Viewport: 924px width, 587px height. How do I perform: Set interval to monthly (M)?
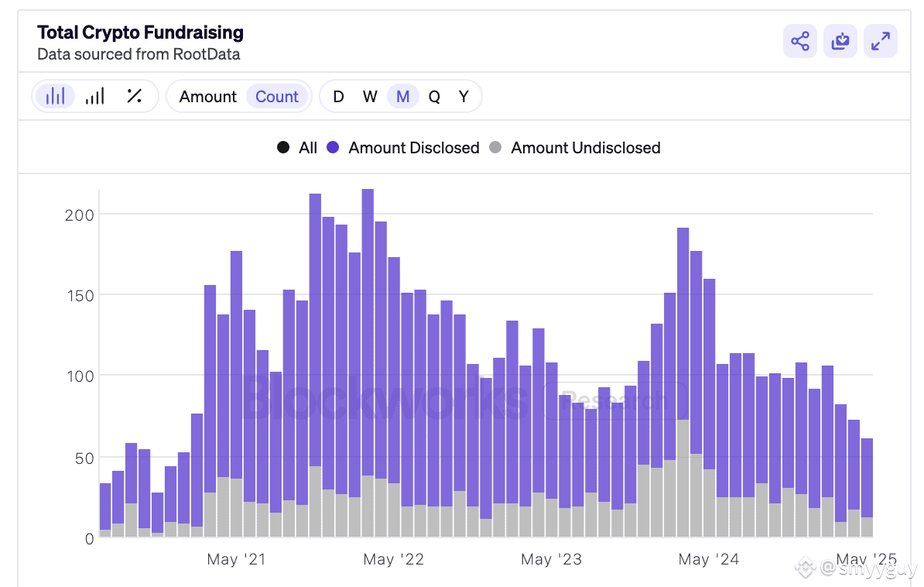pyautogui.click(x=403, y=97)
